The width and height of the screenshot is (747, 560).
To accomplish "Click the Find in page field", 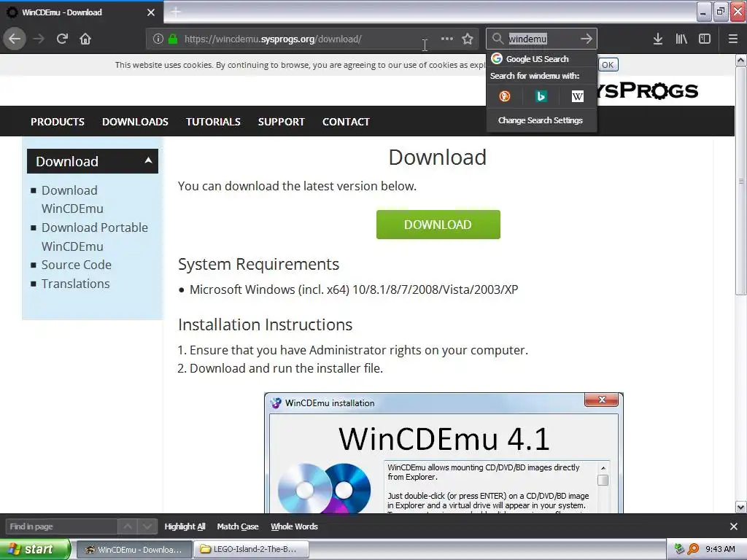I will click(x=61, y=526).
